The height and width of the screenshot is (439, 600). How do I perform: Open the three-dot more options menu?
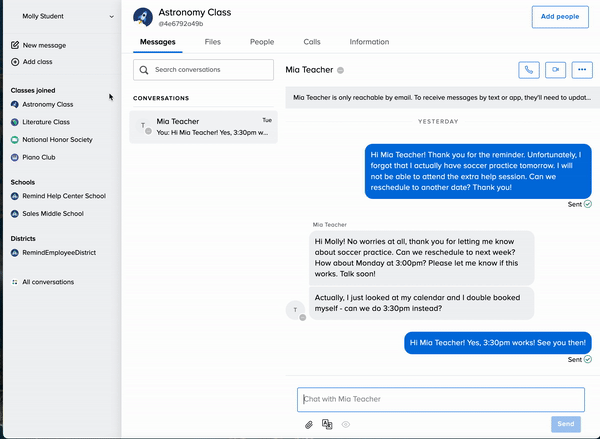(x=581, y=70)
